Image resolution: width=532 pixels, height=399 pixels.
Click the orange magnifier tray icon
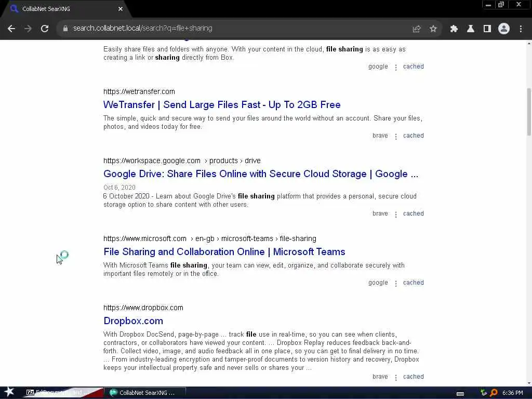point(494,393)
